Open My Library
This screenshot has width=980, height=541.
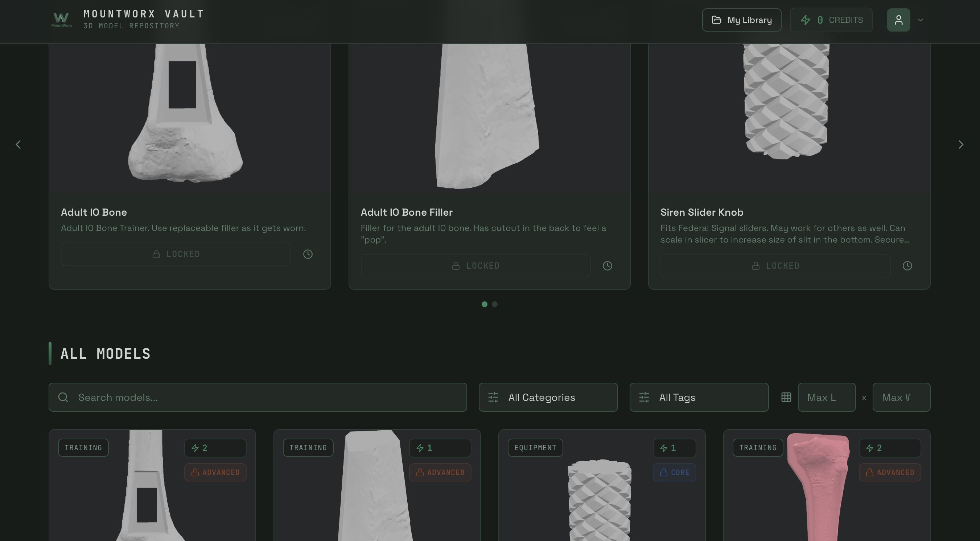[x=741, y=20]
